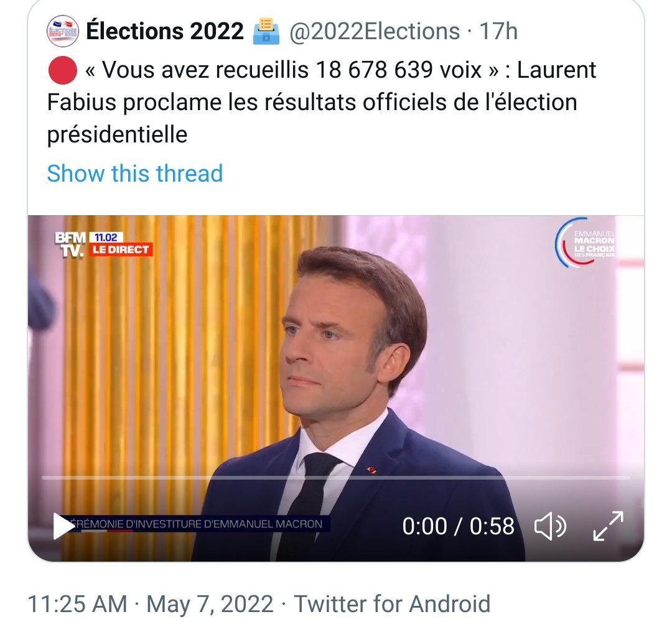Open the Twitter for Android source link
This screenshot has height=632, width=672.
(x=392, y=603)
